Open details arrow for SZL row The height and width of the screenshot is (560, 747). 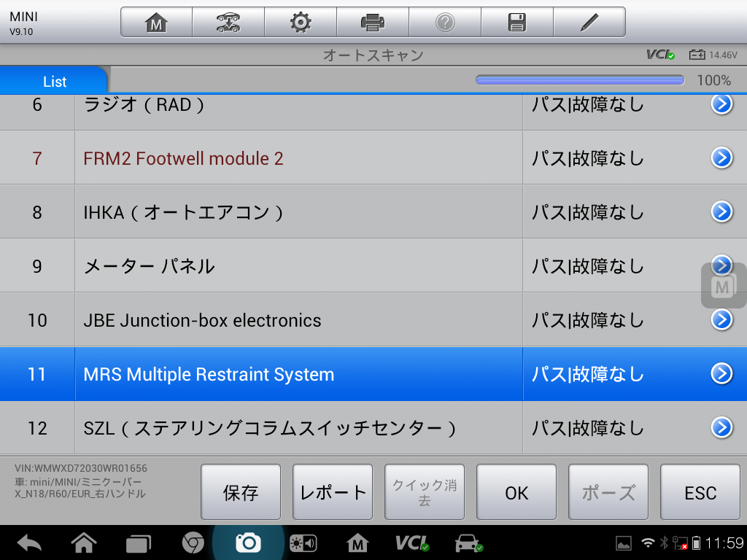click(721, 427)
